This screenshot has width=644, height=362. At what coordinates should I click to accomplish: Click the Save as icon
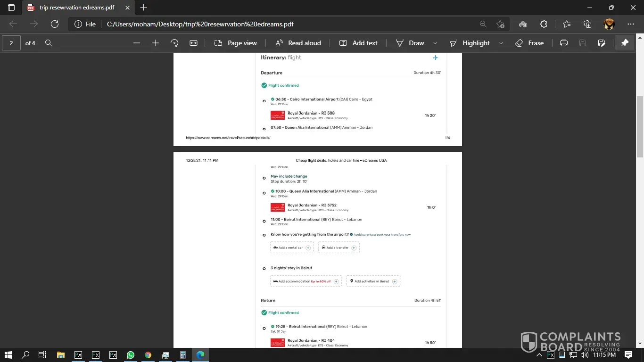tap(602, 43)
